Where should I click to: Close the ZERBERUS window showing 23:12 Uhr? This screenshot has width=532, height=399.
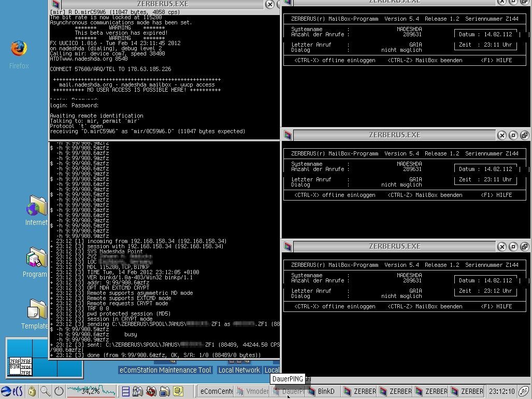502,247
